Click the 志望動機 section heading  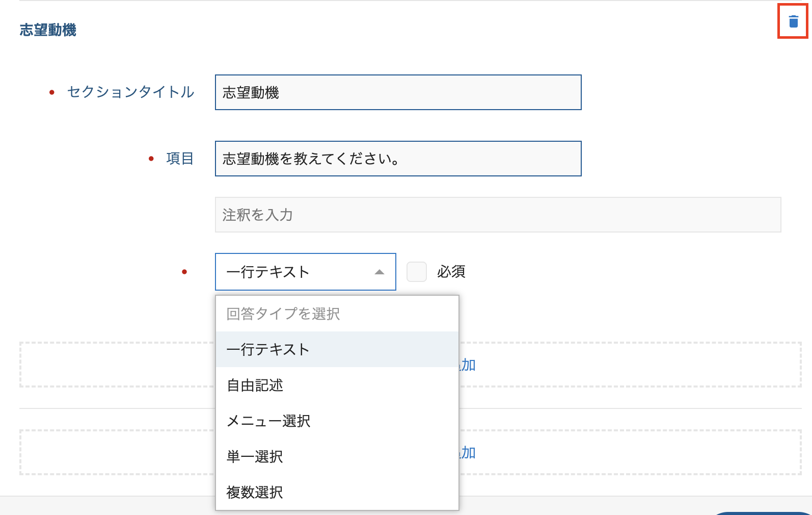click(x=48, y=30)
